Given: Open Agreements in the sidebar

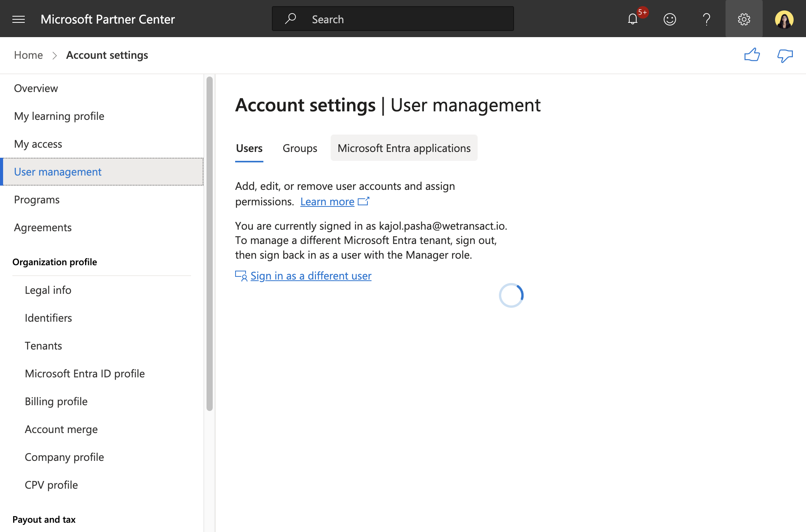Looking at the screenshot, I should (x=102, y=227).
